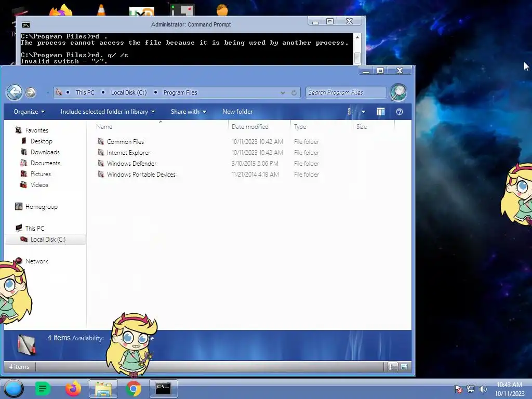
Task: Open the Start orb button
Action: click(14, 389)
